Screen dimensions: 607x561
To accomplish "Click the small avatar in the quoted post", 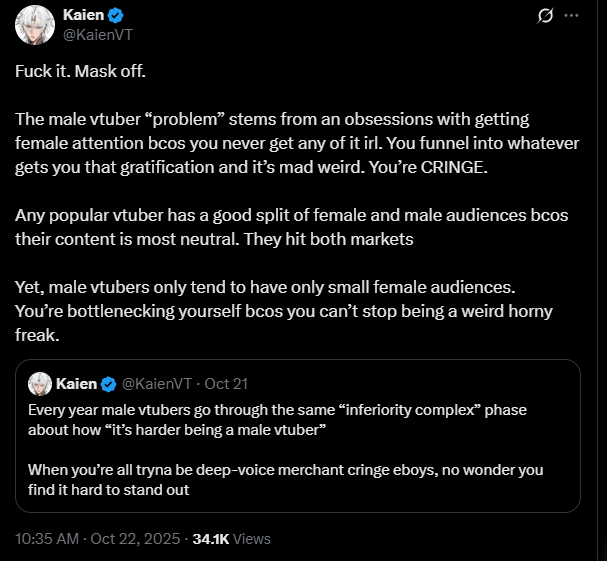I will point(39,384).
